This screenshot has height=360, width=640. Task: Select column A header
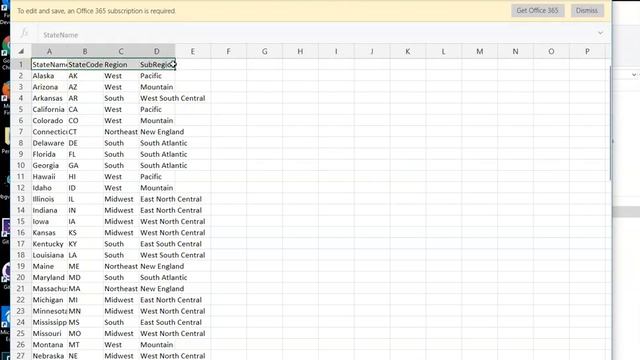[x=49, y=51]
